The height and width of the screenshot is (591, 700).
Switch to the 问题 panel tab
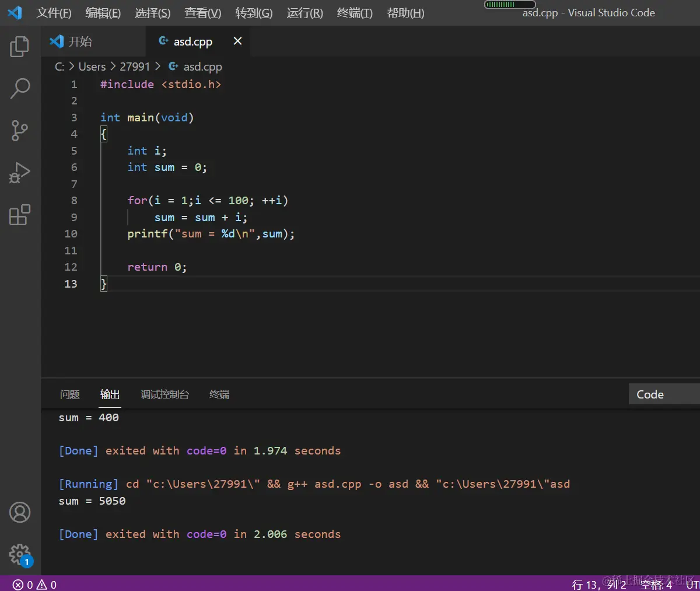pos(70,395)
